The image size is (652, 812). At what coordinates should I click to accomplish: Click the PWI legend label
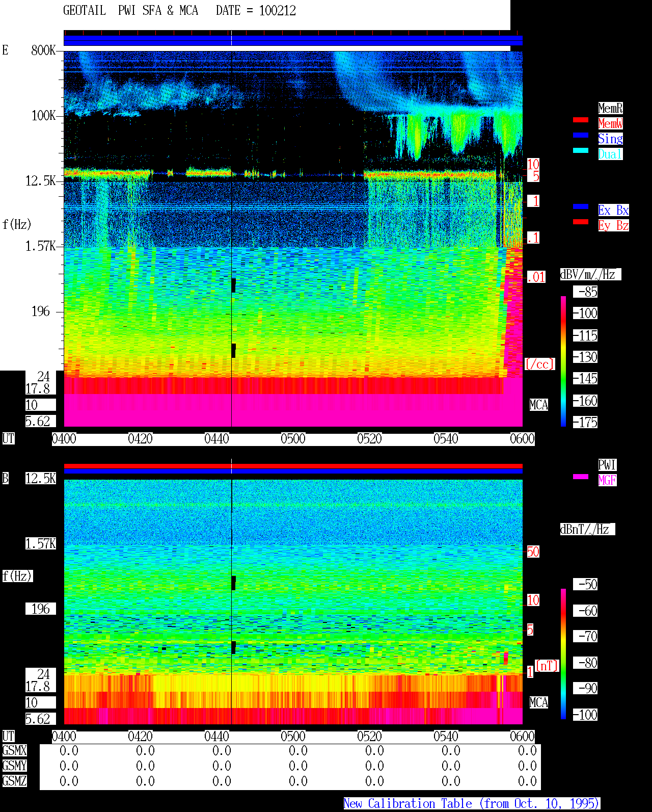607,465
